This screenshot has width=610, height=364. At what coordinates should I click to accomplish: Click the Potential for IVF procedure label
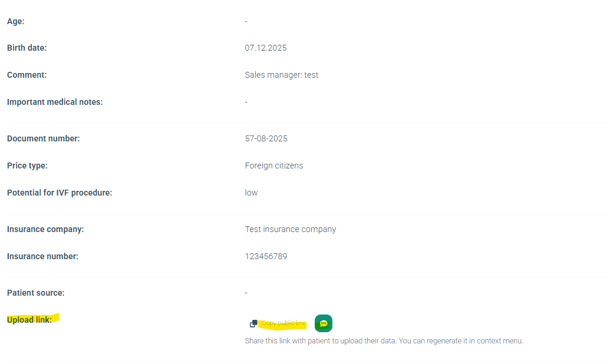click(x=60, y=193)
